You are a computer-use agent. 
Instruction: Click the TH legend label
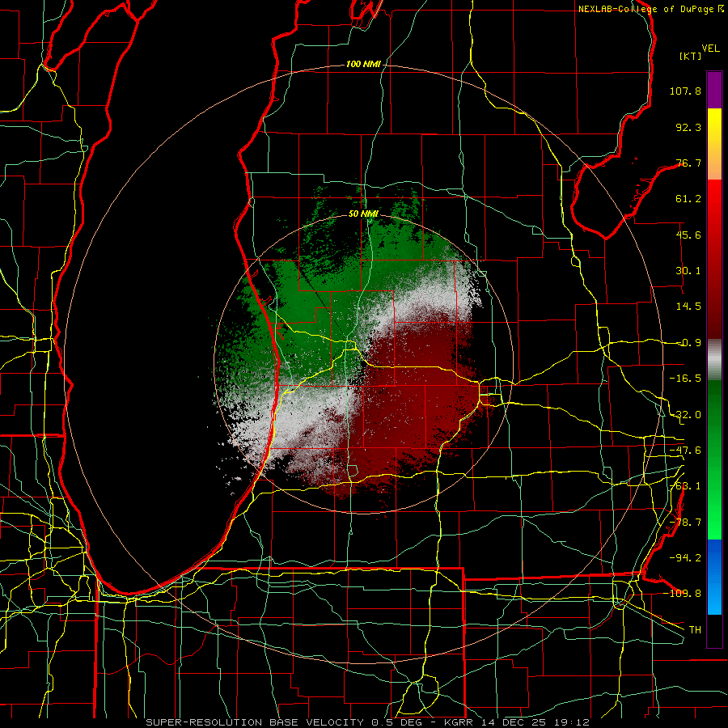[x=695, y=630]
